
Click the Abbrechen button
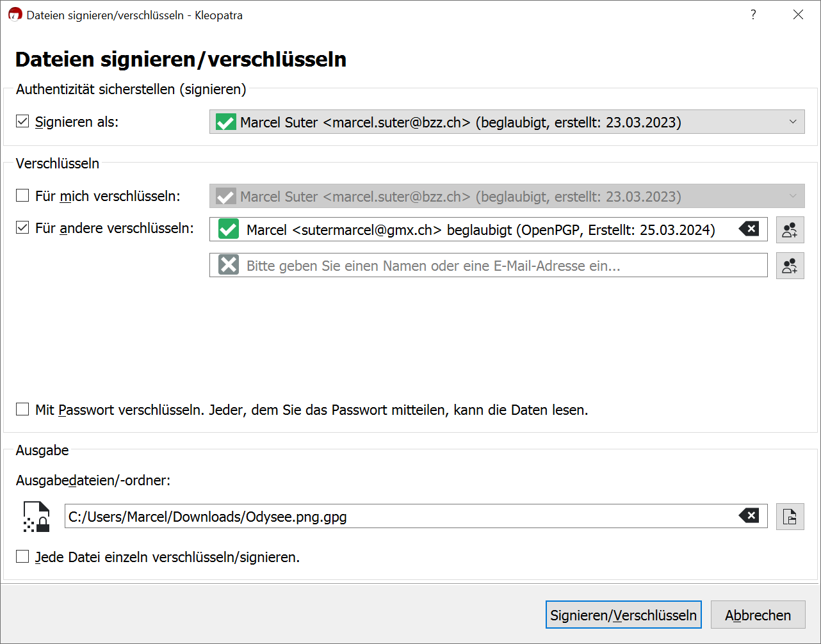point(758,615)
